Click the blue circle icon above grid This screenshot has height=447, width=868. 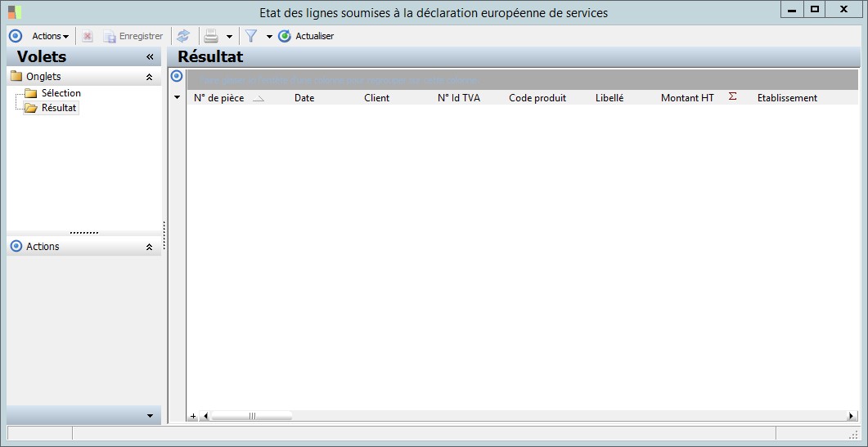pos(177,76)
